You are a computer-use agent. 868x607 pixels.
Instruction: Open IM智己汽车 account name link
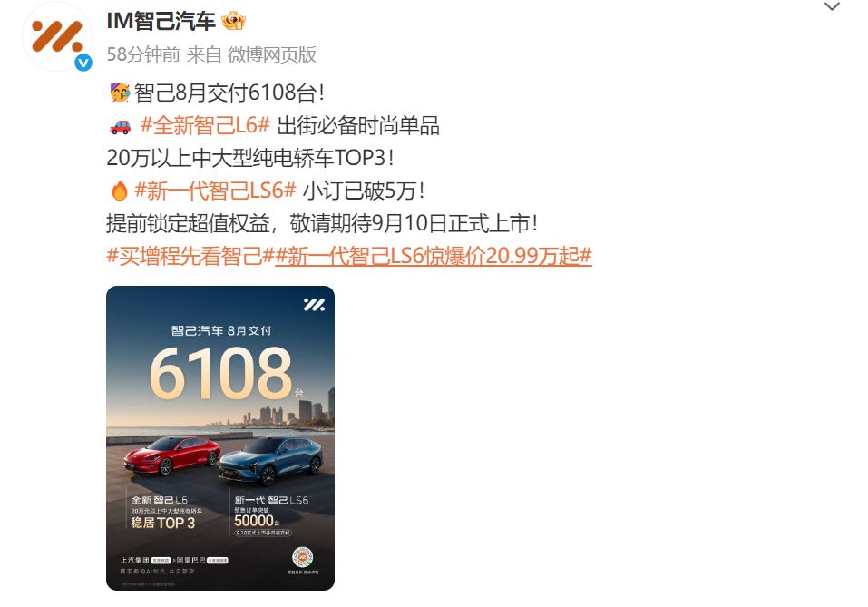pos(161,21)
